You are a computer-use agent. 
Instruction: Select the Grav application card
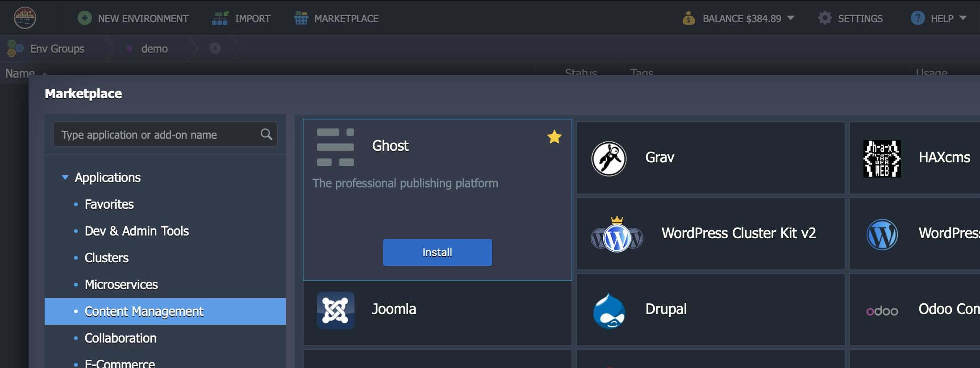711,158
